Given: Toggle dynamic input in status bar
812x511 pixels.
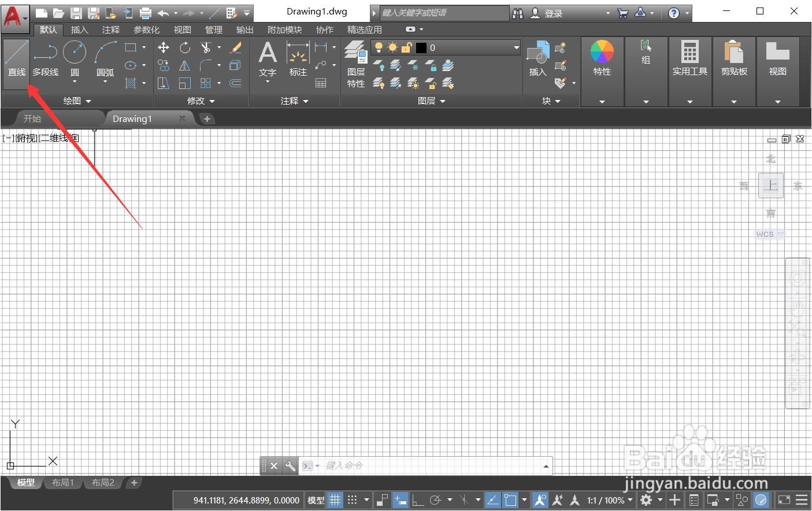Looking at the screenshot, I should 400,500.
